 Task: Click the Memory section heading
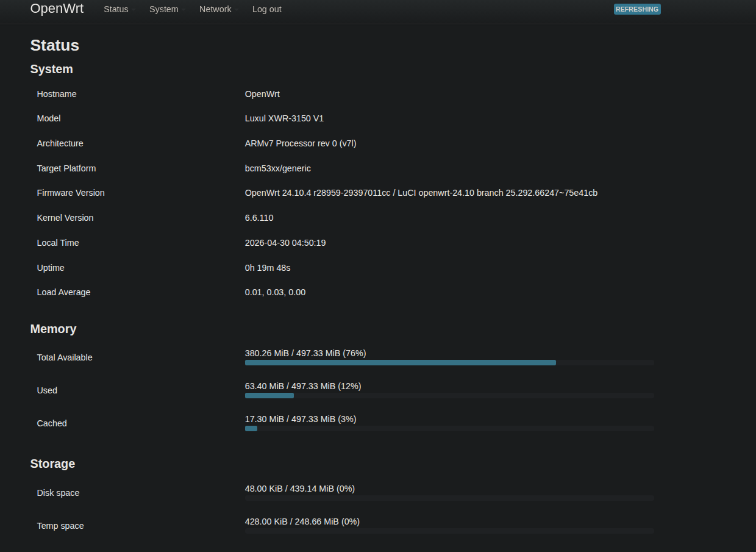(54, 329)
